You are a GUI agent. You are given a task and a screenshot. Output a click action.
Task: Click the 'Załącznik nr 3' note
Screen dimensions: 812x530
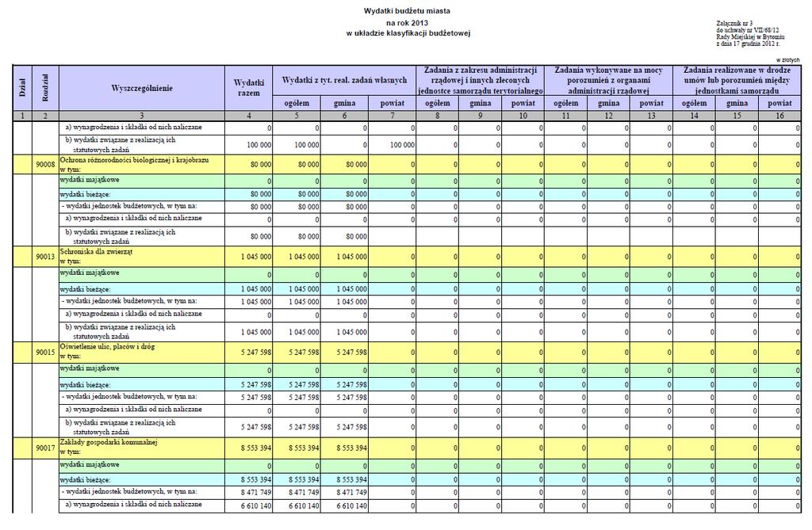click(734, 23)
